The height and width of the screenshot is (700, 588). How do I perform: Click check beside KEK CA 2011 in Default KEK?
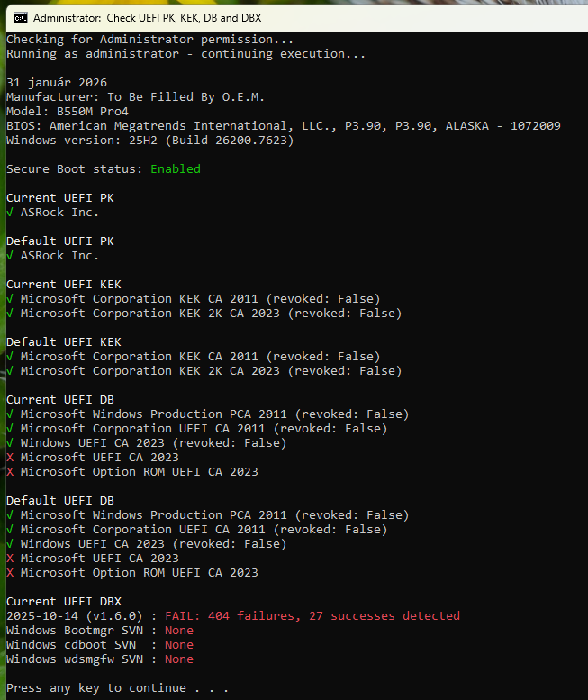[10, 357]
